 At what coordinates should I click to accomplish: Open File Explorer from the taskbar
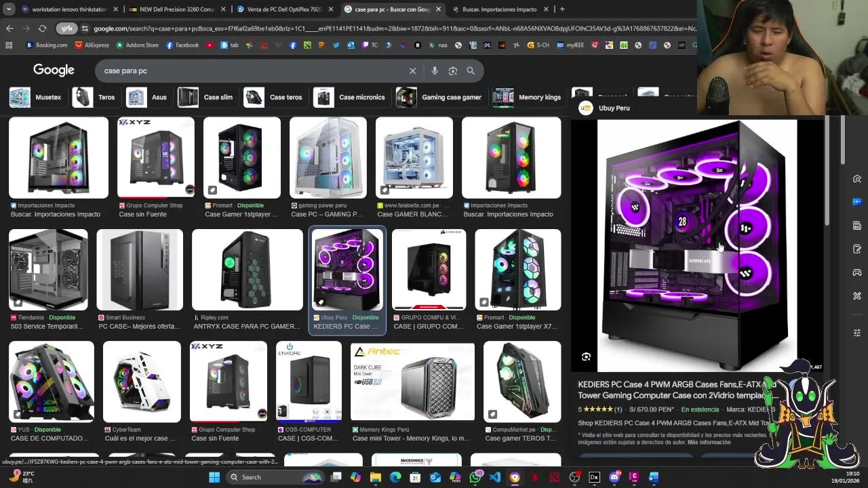click(376, 477)
